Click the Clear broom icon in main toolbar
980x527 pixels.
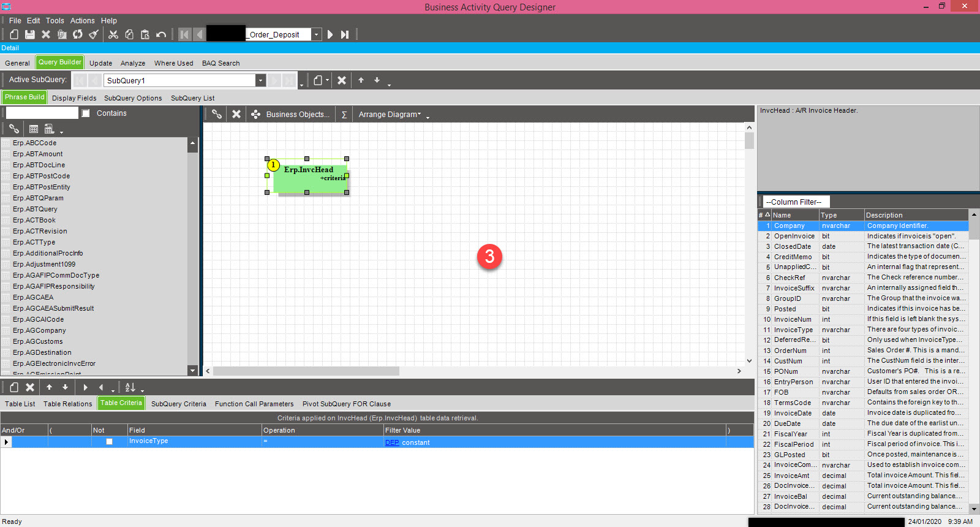[94, 34]
